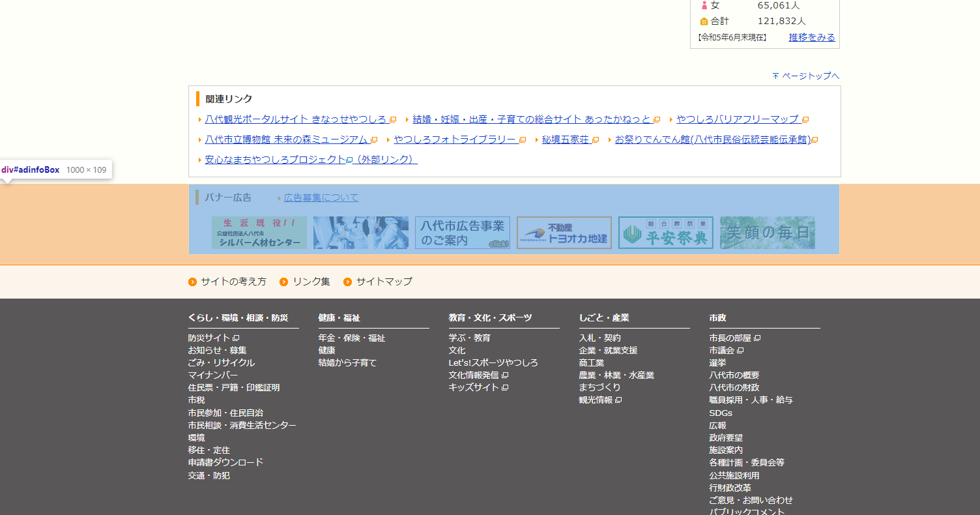Click ページトップへ to return to top
Image resolution: width=980 pixels, height=515 pixels.
(812, 76)
